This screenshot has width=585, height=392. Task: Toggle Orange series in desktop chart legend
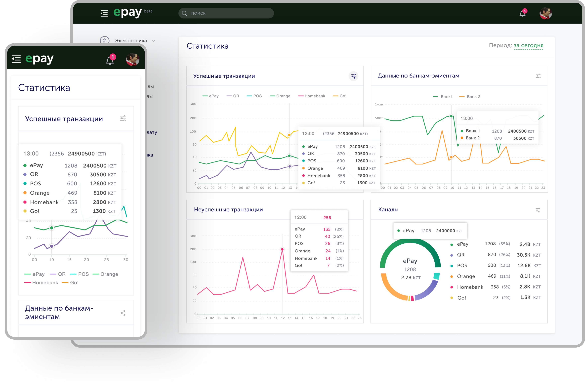(x=280, y=96)
